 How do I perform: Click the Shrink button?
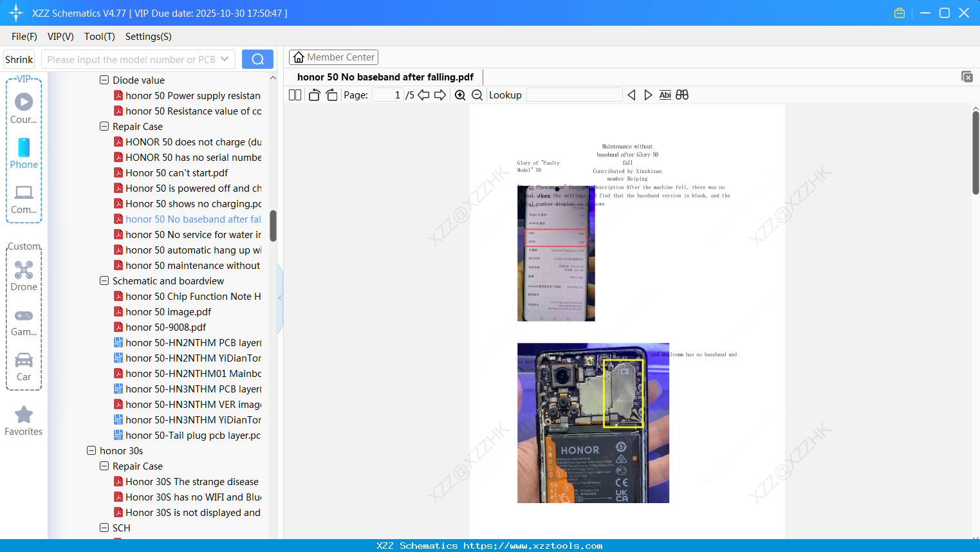coord(19,59)
